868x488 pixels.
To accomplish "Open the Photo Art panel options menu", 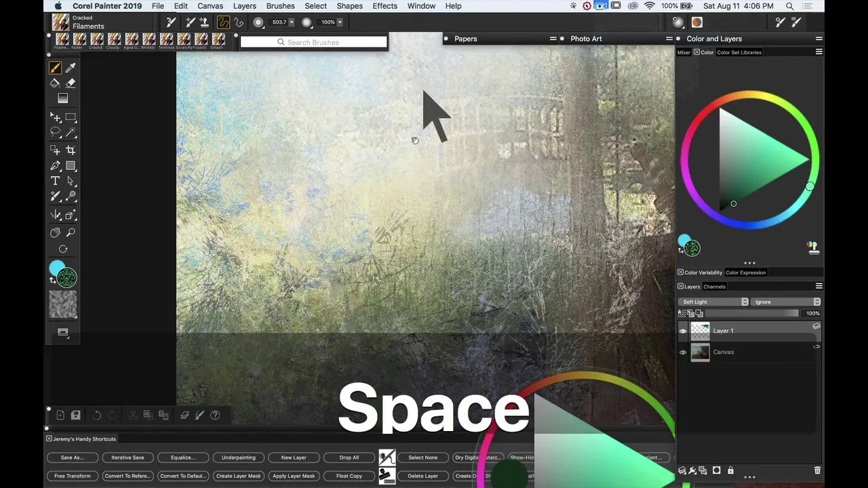I will [669, 39].
